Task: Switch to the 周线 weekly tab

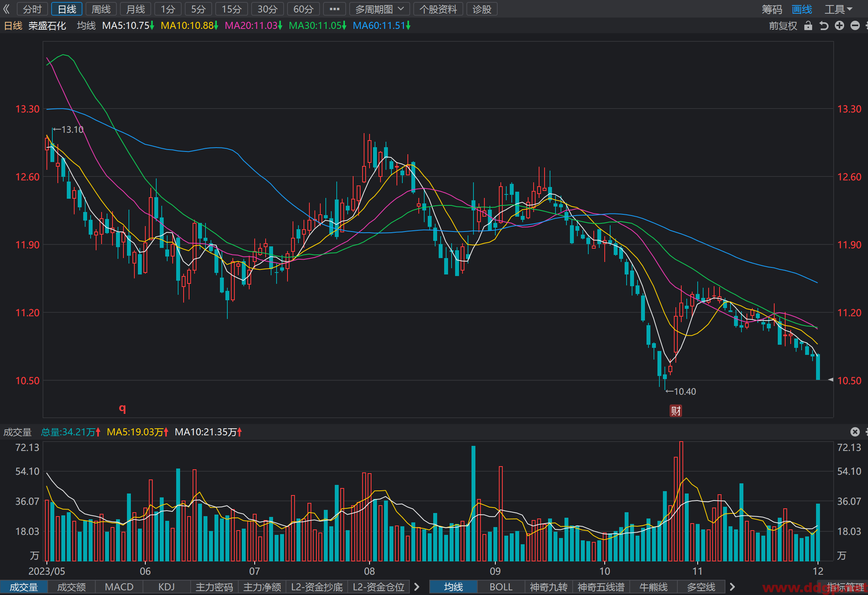Action: click(101, 9)
